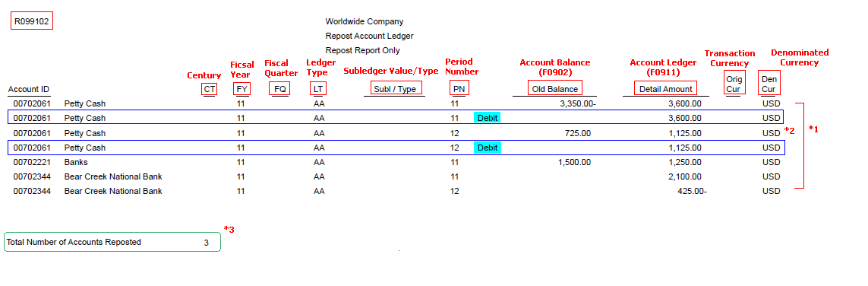Click the Repost Account Ledger heading

[369, 36]
